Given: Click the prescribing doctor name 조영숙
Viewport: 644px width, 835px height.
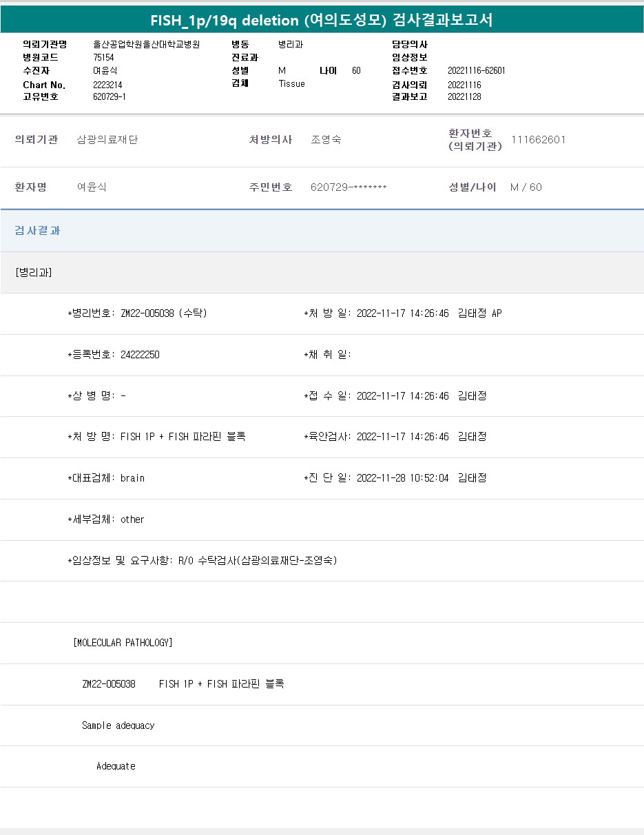Looking at the screenshot, I should point(326,140).
